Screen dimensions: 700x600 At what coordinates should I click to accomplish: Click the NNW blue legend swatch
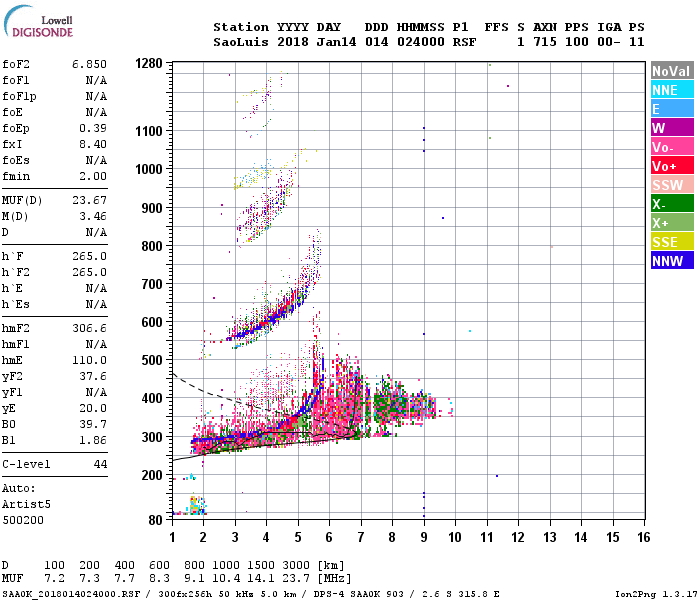(672, 260)
